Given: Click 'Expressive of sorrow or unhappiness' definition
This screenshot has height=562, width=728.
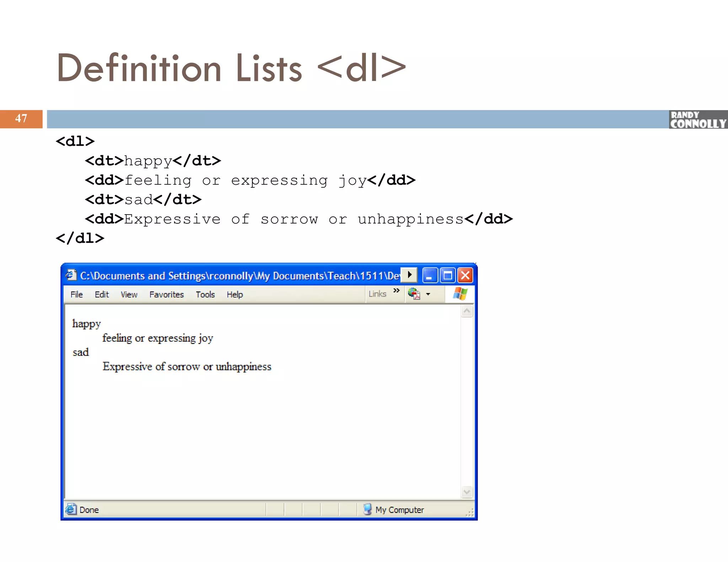Looking at the screenshot, I should (x=187, y=366).
